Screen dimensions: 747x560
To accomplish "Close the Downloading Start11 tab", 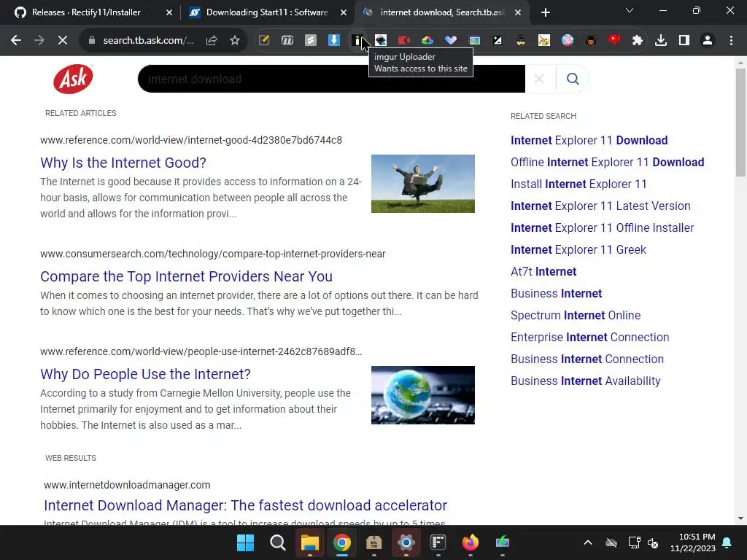I will pyautogui.click(x=344, y=12).
